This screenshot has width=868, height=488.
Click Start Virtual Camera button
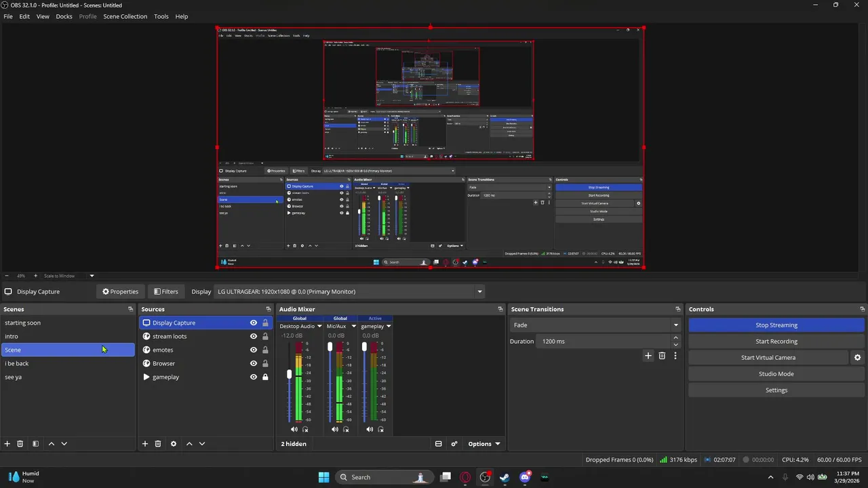(x=768, y=358)
